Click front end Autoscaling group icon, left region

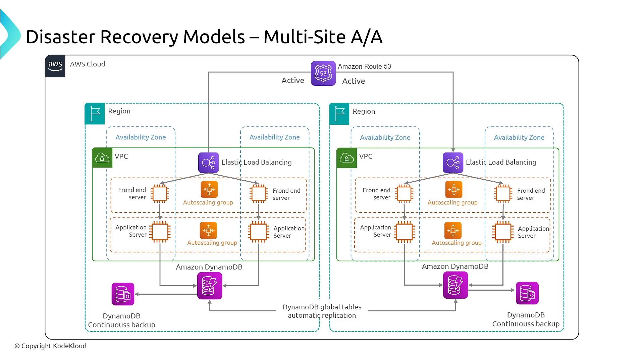209,189
